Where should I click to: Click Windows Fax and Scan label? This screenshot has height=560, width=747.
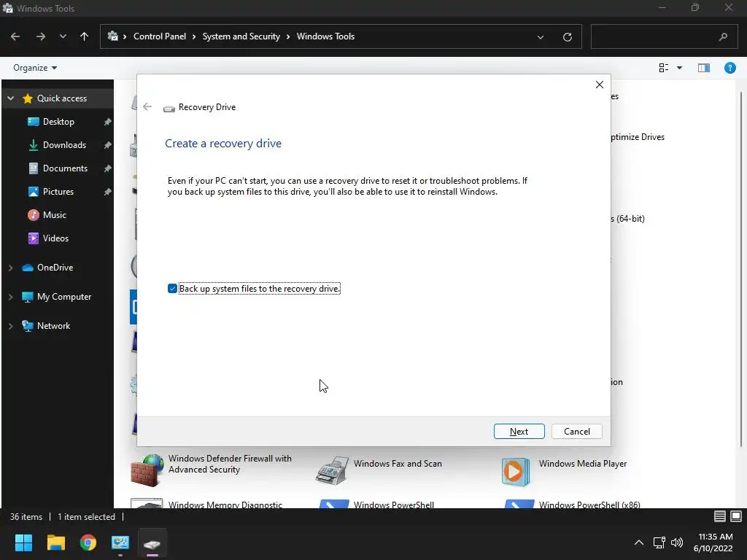[398, 464]
